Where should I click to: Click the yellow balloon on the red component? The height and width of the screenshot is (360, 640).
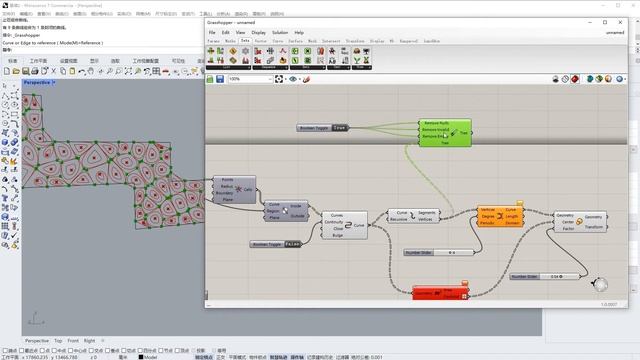(464, 283)
